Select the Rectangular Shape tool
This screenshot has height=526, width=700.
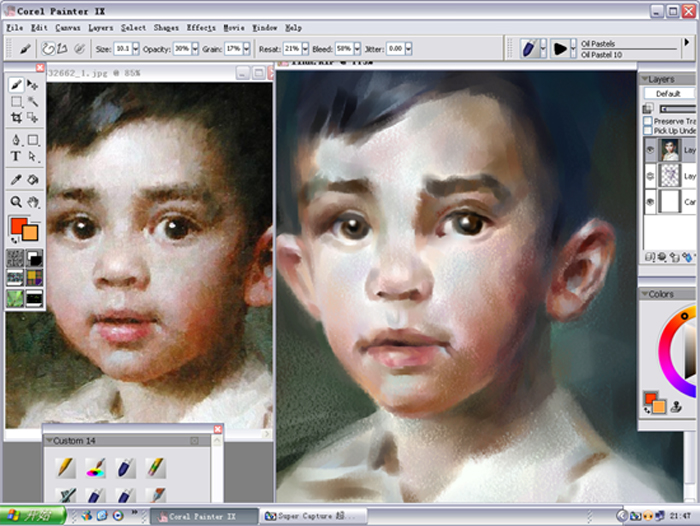(x=33, y=140)
